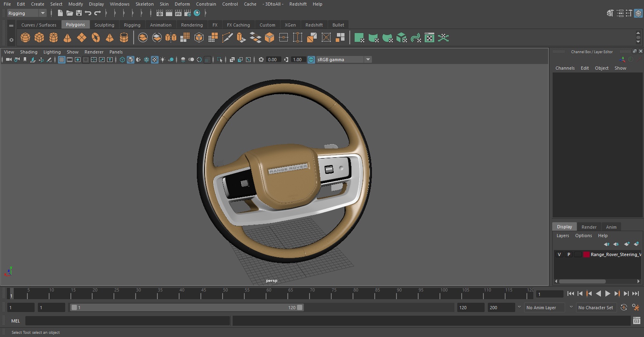Open the Deform menu
This screenshot has width=644, height=337.
(x=182, y=4)
